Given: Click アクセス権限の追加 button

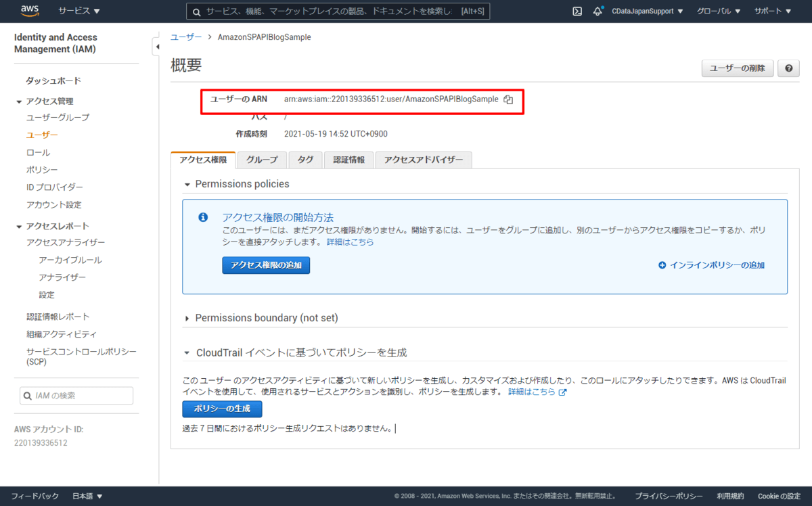Looking at the screenshot, I should click(x=266, y=265).
